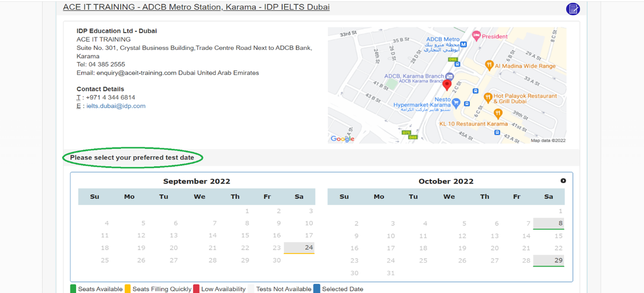Image resolution: width=644 pixels, height=293 pixels.
Task: Click the October 2022 calendar header
Action: click(x=446, y=181)
